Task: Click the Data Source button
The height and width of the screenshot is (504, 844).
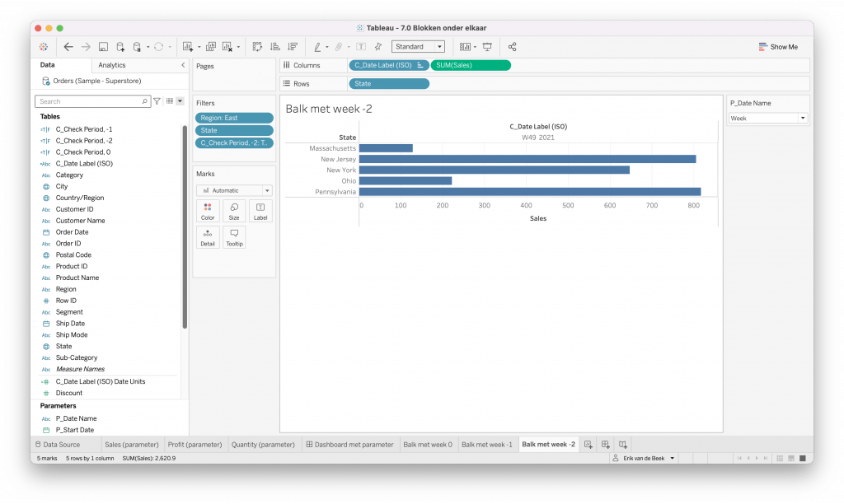Action: point(57,445)
